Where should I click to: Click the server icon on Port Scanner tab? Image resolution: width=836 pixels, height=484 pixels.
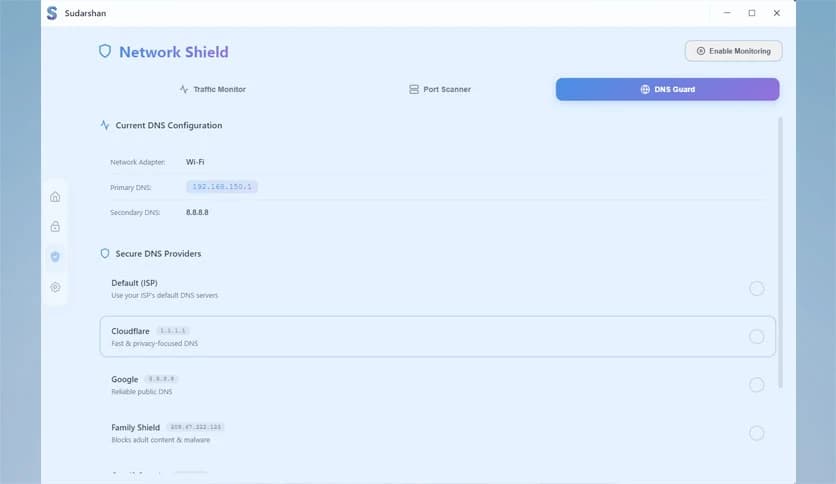414,89
